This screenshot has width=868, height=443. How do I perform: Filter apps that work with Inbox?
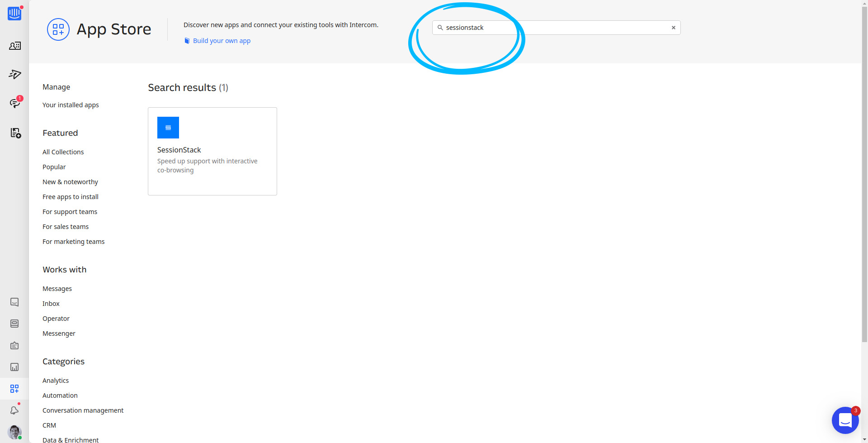click(51, 304)
